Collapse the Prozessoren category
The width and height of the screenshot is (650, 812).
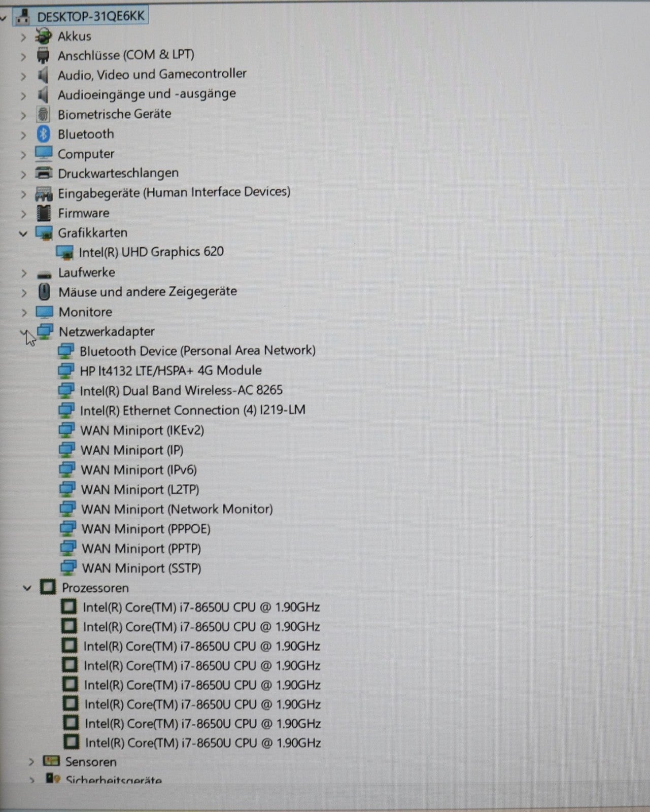coord(27,588)
